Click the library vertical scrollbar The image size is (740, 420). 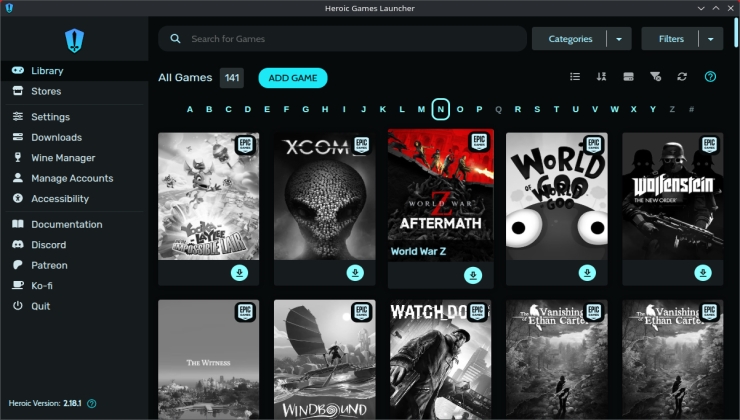(x=736, y=32)
